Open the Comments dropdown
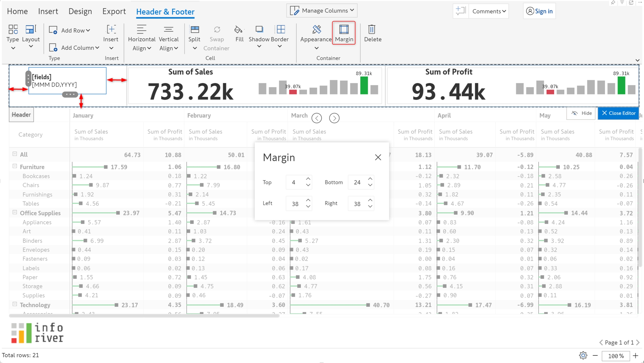The width and height of the screenshot is (644, 363). pyautogui.click(x=489, y=11)
